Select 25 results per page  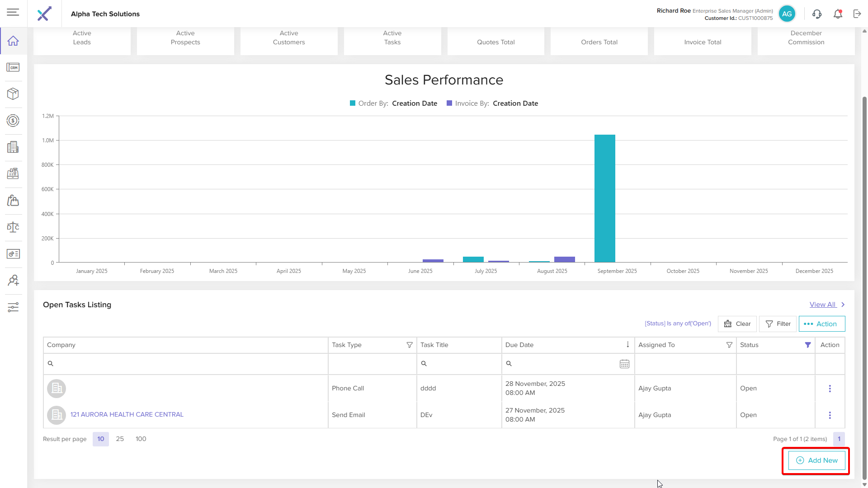tap(120, 439)
